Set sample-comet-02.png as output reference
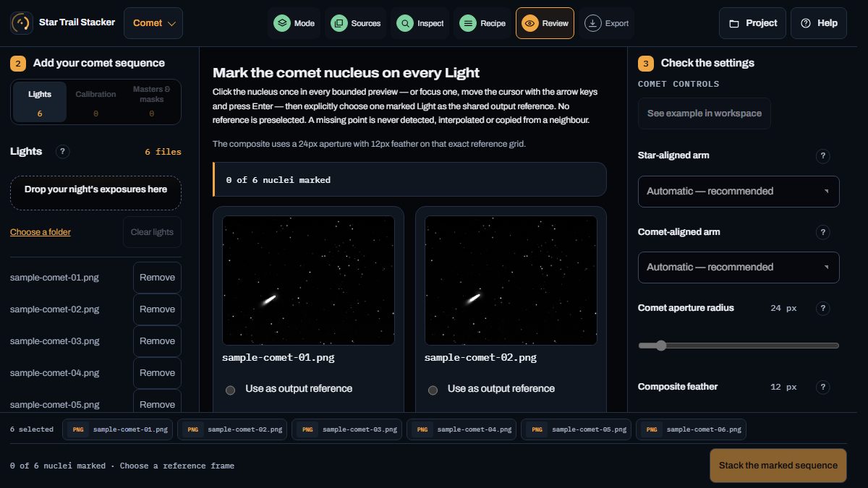 coord(433,390)
